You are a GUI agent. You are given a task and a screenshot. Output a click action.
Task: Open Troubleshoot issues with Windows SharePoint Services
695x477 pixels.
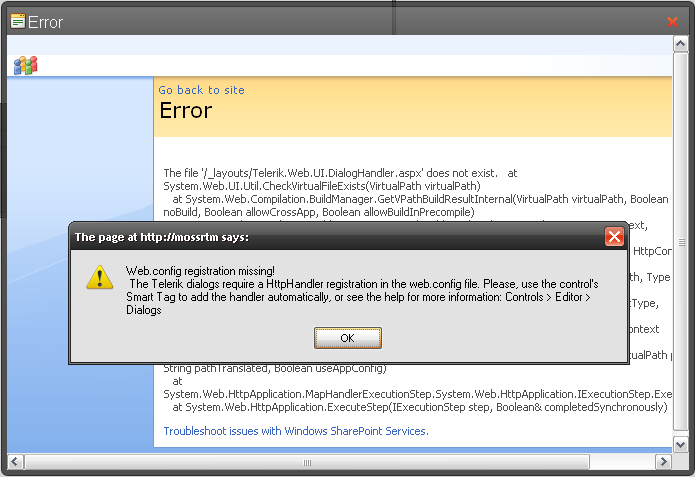(296, 431)
